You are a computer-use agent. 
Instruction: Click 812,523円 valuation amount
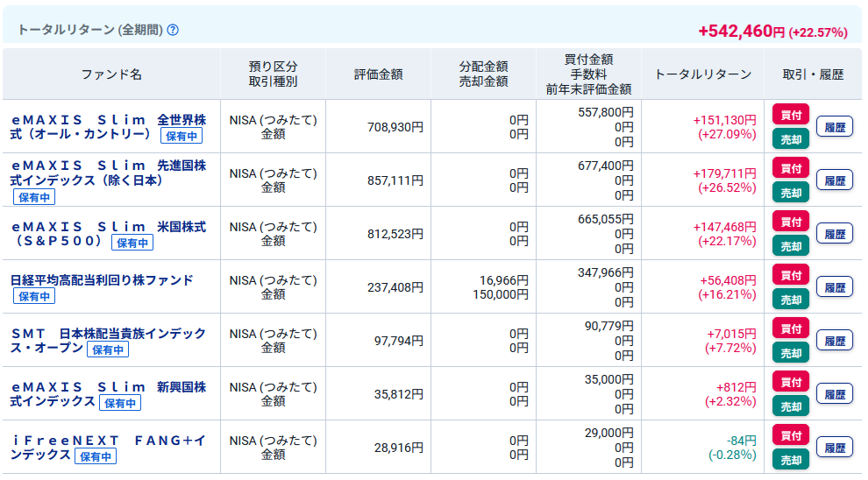(395, 234)
